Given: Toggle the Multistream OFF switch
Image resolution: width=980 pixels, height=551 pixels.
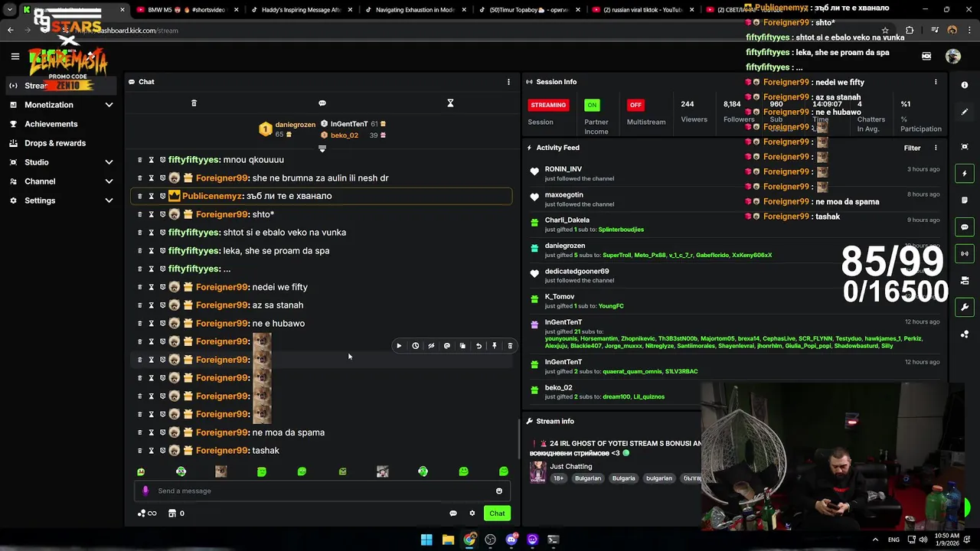Looking at the screenshot, I should [x=635, y=105].
